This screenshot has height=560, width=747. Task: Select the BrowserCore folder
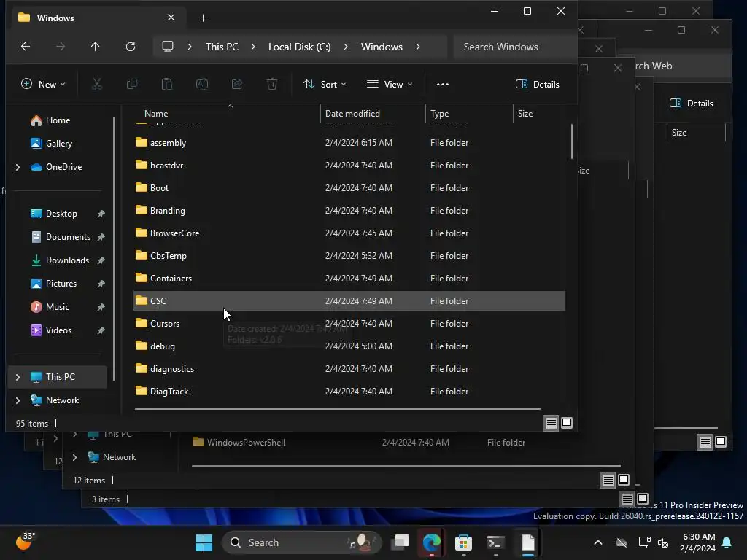tap(349, 233)
